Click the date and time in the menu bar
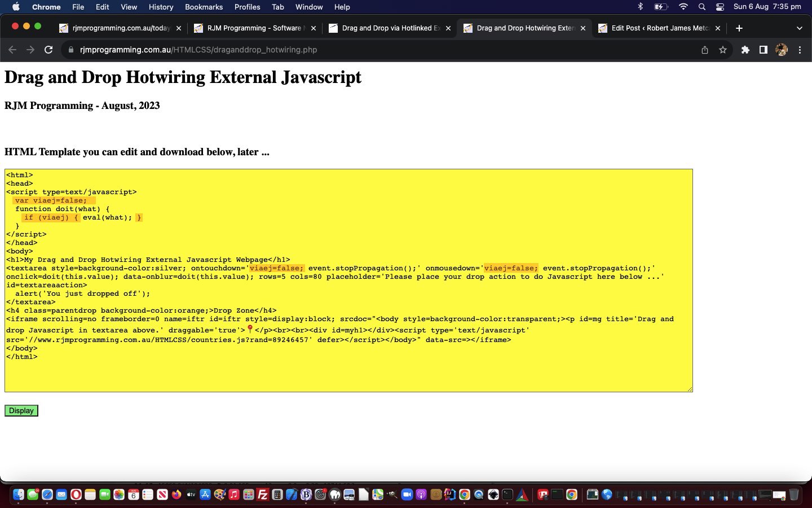812x508 pixels. 767,7
